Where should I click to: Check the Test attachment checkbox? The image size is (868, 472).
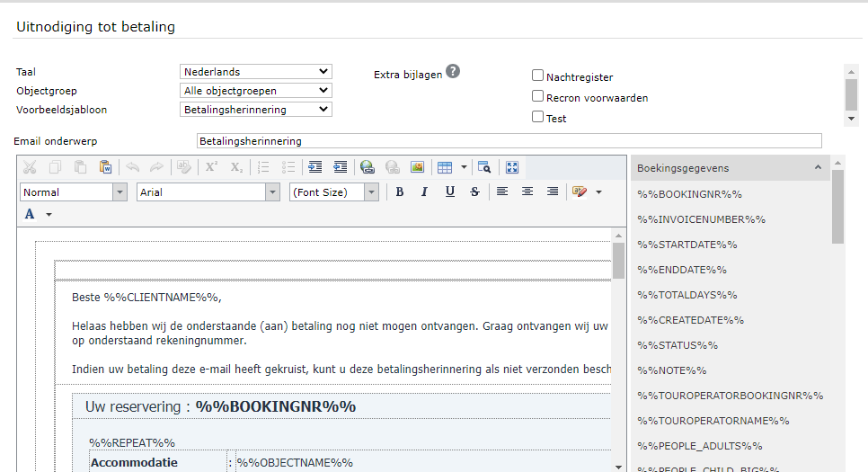[537, 116]
